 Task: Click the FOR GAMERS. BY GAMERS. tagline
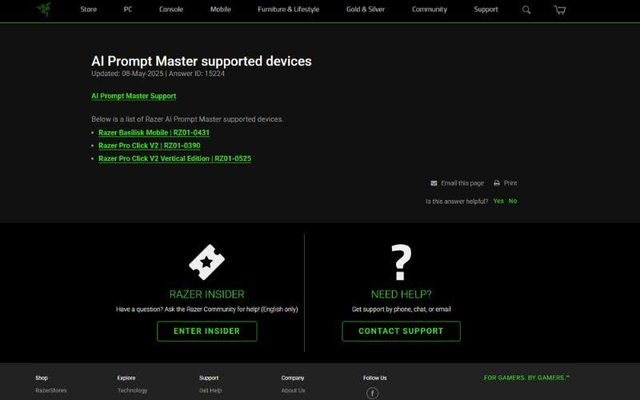coord(527,378)
